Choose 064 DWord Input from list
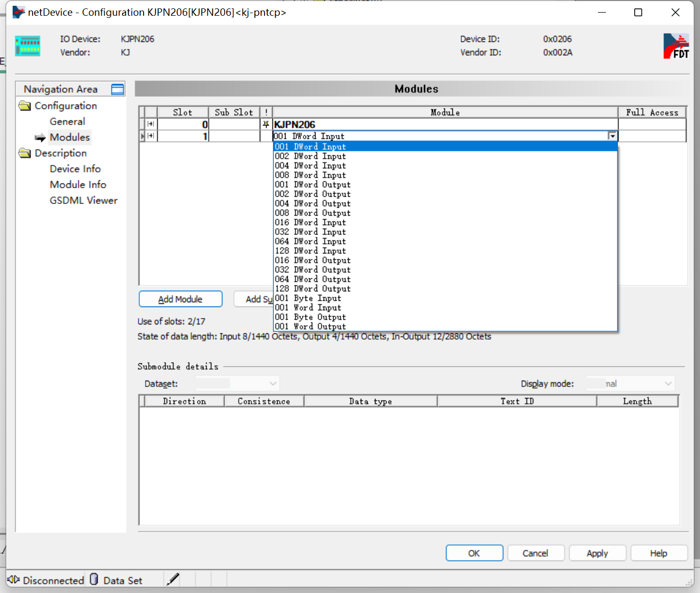This screenshot has height=593, width=700. (445, 241)
